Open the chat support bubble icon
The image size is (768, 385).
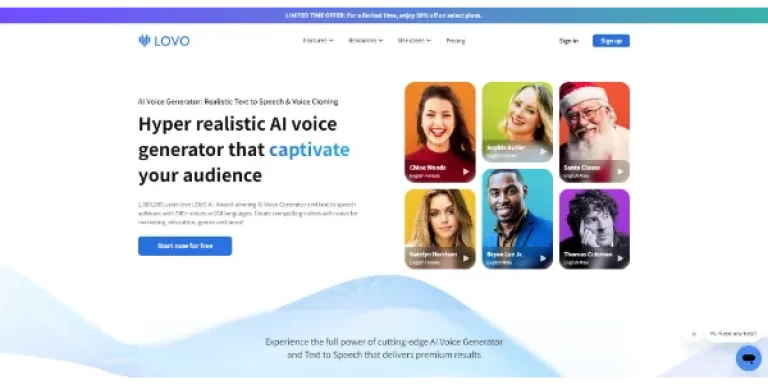(748, 358)
